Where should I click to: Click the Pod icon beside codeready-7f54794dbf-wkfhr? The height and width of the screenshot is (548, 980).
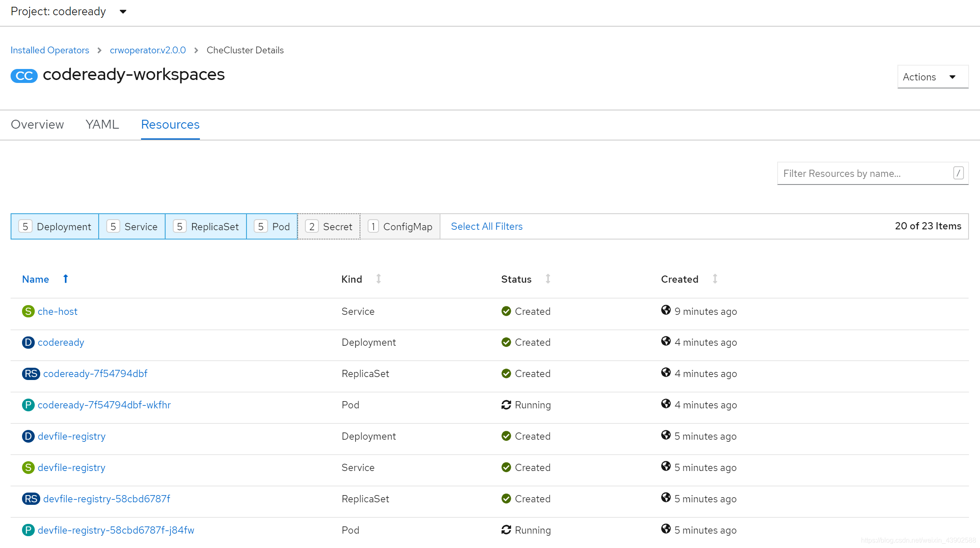28,405
